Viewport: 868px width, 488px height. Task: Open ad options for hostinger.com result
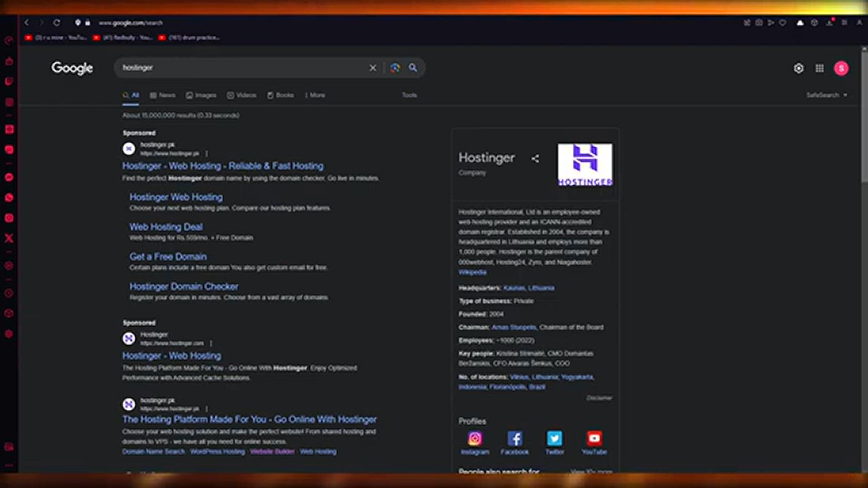click(211, 343)
